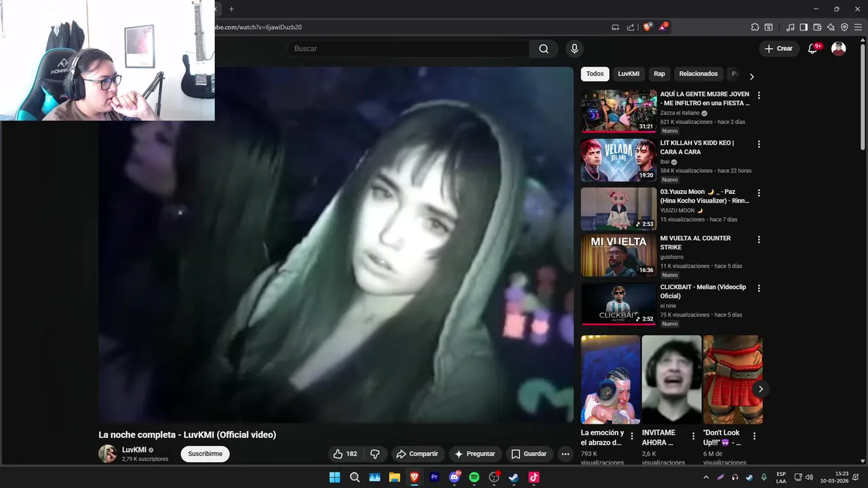Open YouTube notifications bell
The width and height of the screenshot is (868, 488).
tap(813, 49)
